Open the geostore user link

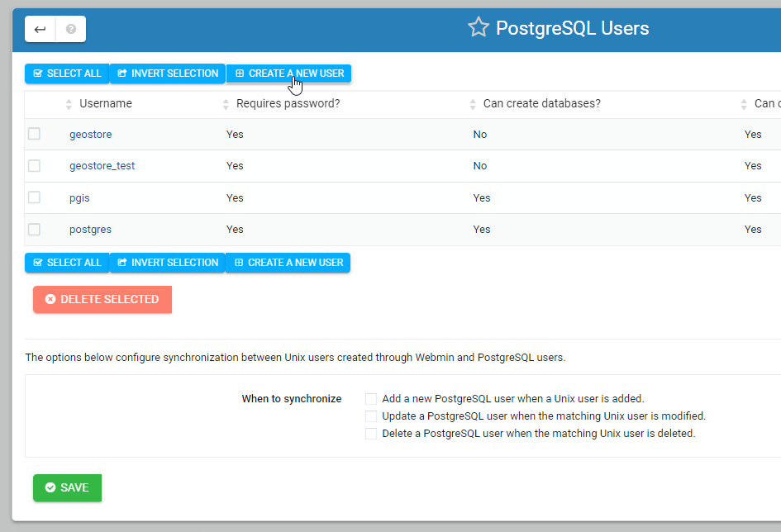90,134
